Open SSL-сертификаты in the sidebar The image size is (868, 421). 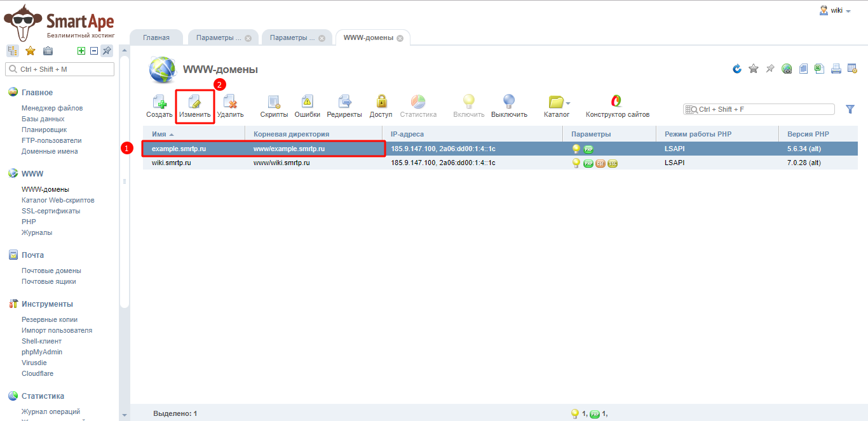tap(51, 211)
